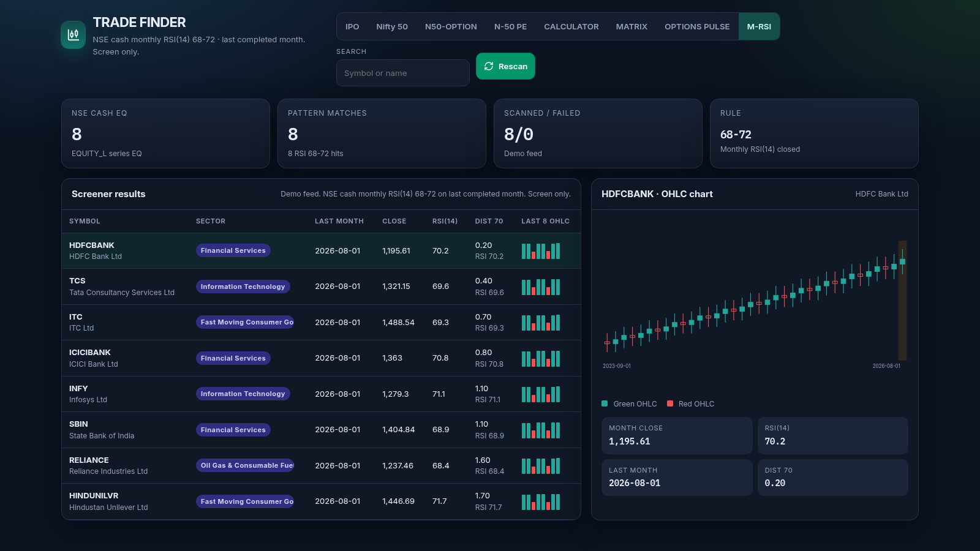The image size is (980, 551).
Task: Click HDFCBANK's last 8 OHLC mini chart
Action: 541,251
